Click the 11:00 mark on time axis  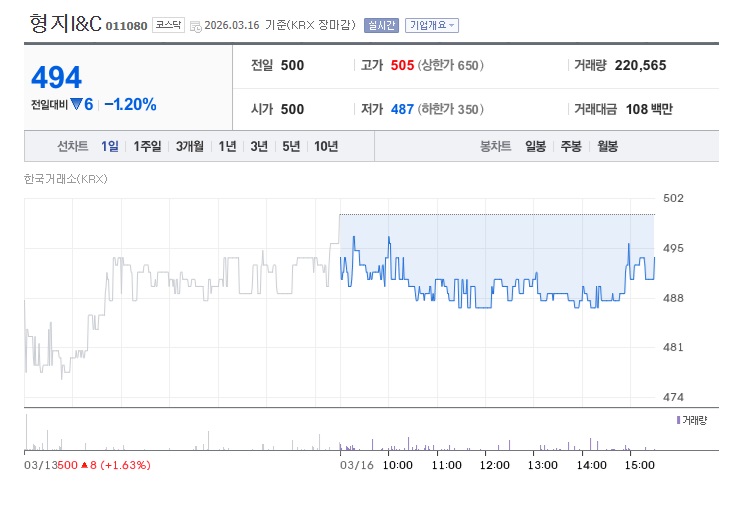click(x=446, y=465)
